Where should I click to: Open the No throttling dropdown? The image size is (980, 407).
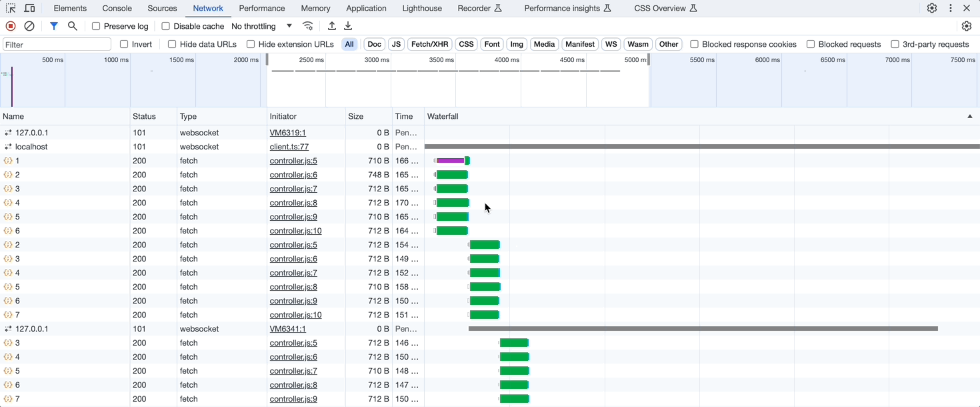[x=261, y=26]
